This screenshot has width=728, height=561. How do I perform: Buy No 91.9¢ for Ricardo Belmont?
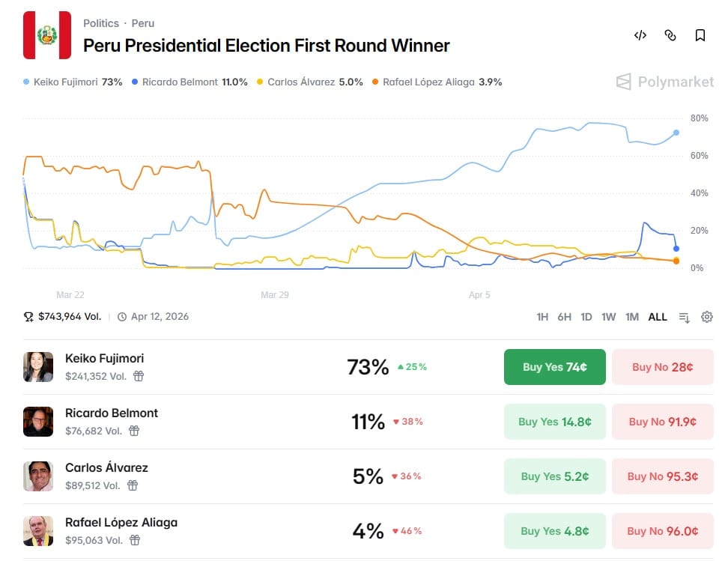click(663, 422)
